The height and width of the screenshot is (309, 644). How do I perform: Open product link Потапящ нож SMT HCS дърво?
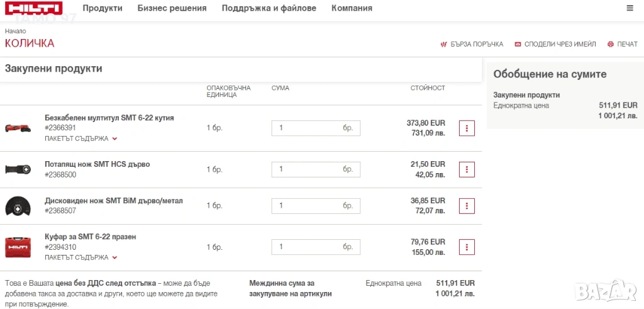click(97, 164)
